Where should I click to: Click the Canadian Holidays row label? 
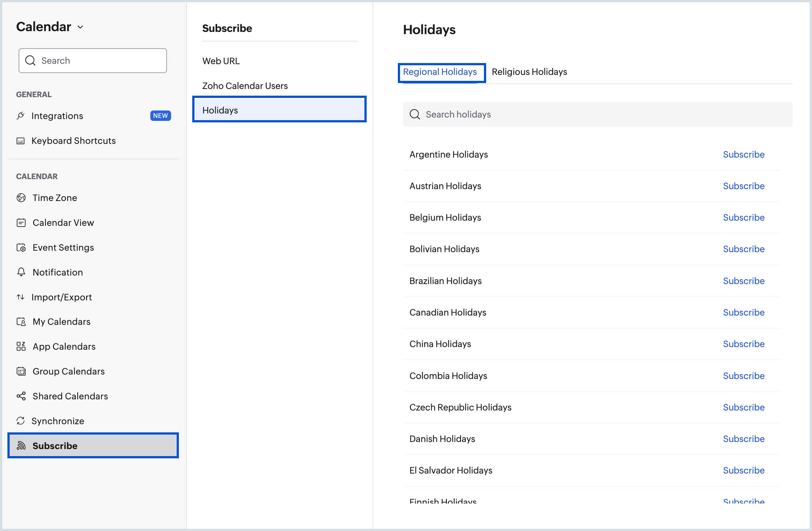[x=448, y=312]
